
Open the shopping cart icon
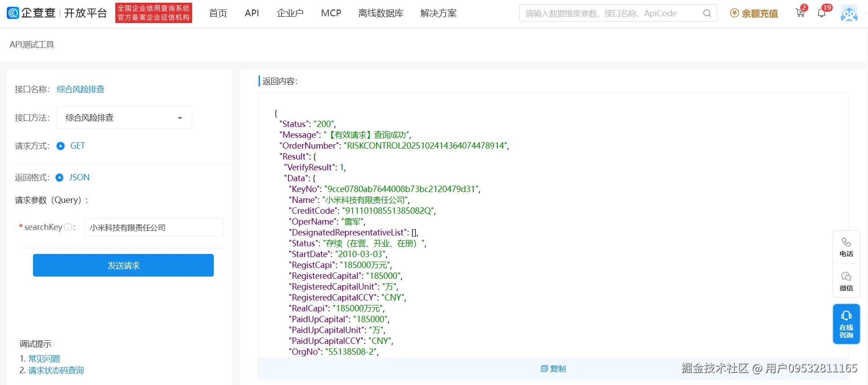(800, 13)
